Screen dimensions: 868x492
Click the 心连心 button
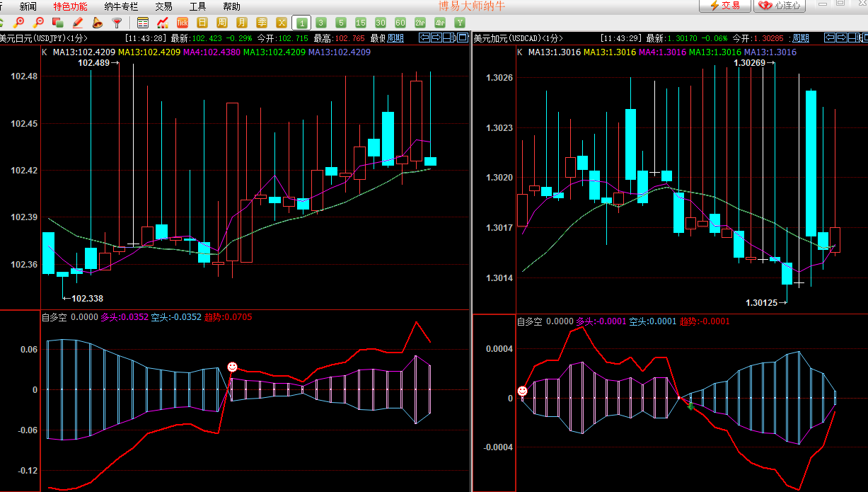[x=780, y=6]
